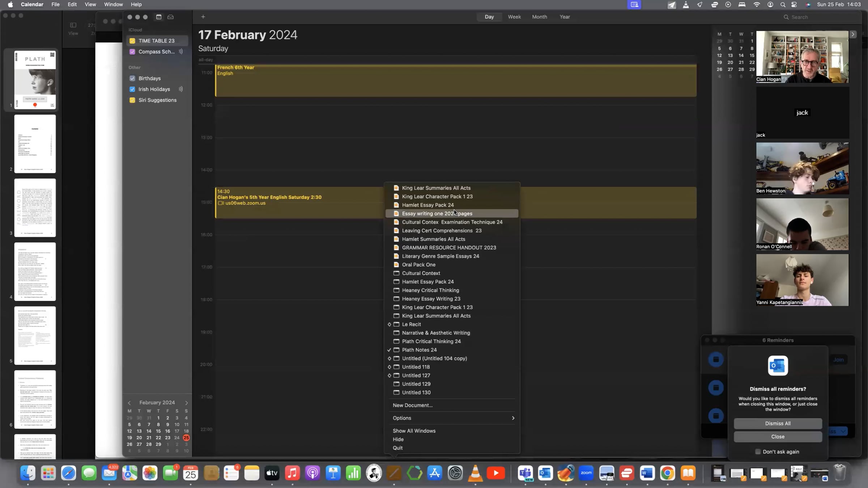Image resolution: width=868 pixels, height=488 pixels.
Task: Tick the Don't ask again checkbox
Action: coord(758,451)
